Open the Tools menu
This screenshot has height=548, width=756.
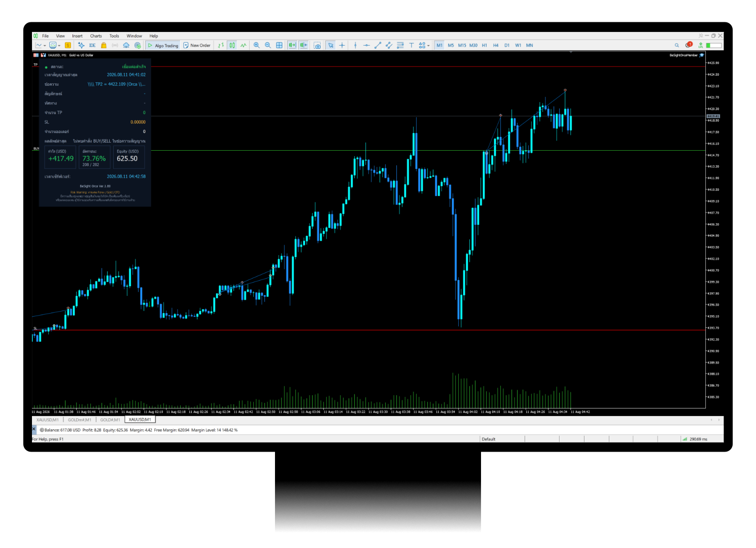pyautogui.click(x=114, y=36)
